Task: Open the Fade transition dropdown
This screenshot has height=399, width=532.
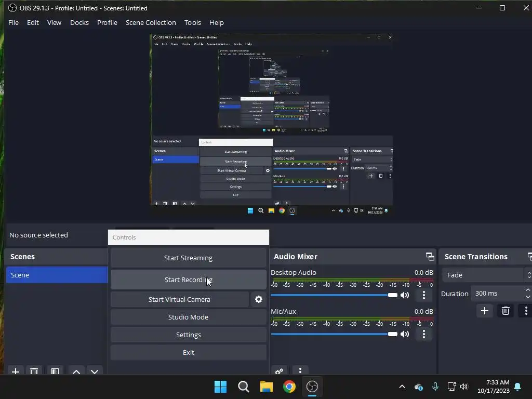Action: point(486,275)
